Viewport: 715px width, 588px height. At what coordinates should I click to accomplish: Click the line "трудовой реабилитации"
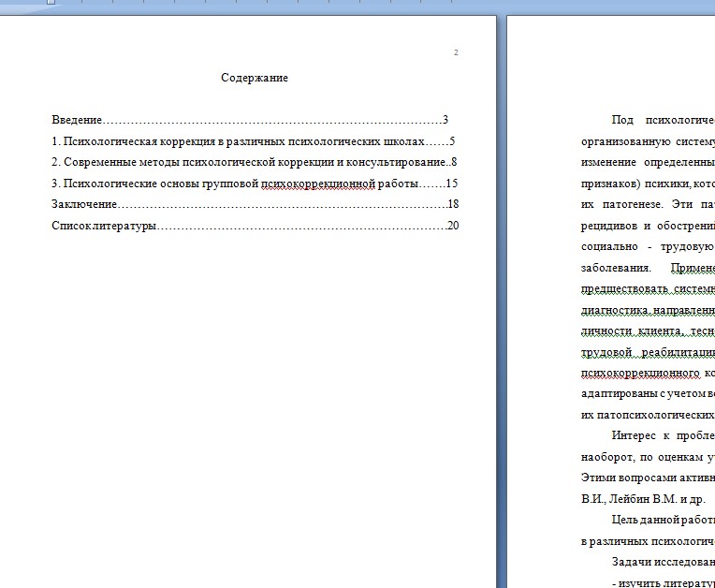(x=648, y=352)
